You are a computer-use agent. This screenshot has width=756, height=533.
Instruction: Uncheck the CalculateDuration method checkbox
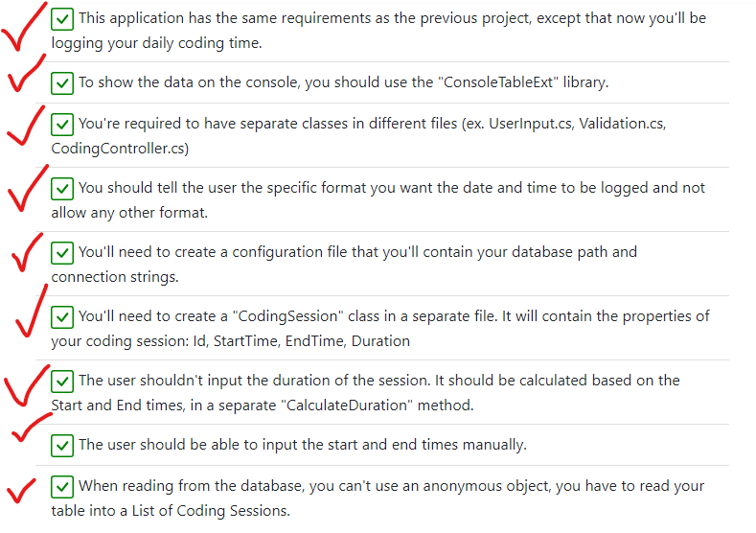(62, 382)
